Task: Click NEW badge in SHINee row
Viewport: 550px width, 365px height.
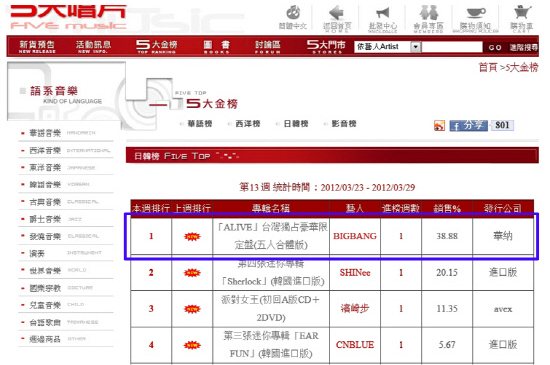Action: 192,273
